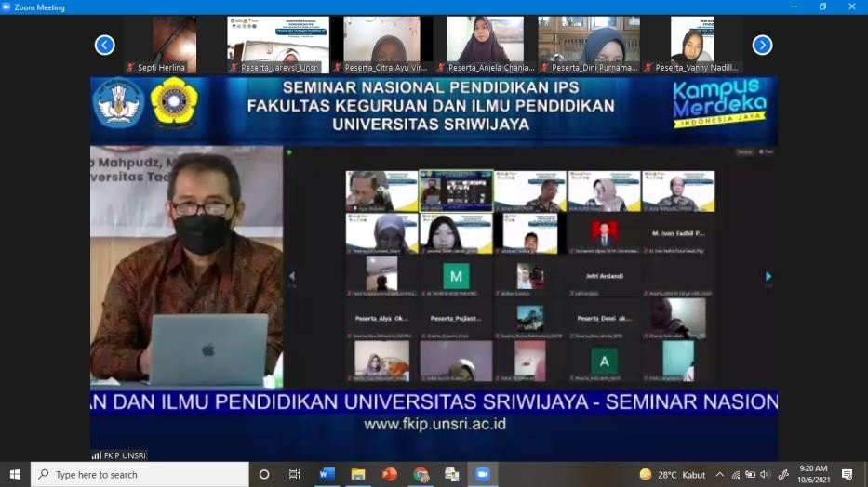Open the 28°C Kabut weather widget
This screenshot has width=868, height=487.
coord(672,474)
